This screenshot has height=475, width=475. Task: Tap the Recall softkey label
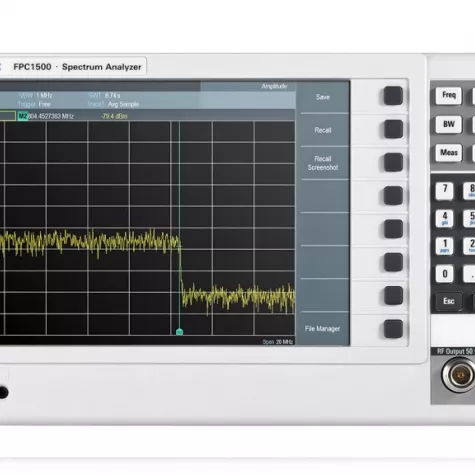pyautogui.click(x=323, y=130)
